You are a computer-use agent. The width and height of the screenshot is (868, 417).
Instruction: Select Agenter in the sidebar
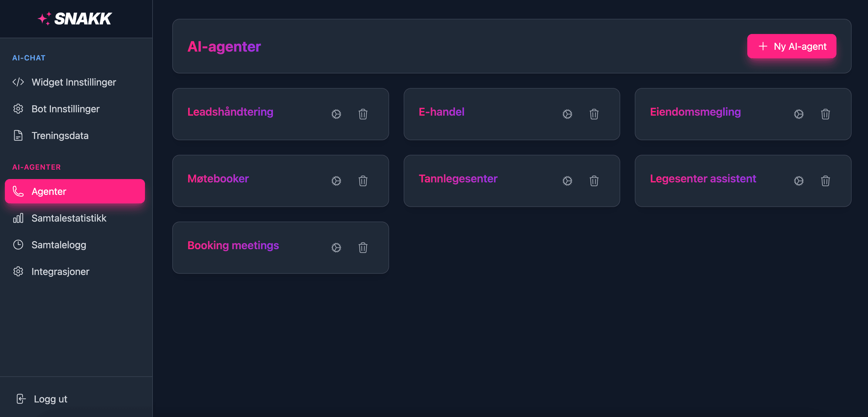[49, 191]
